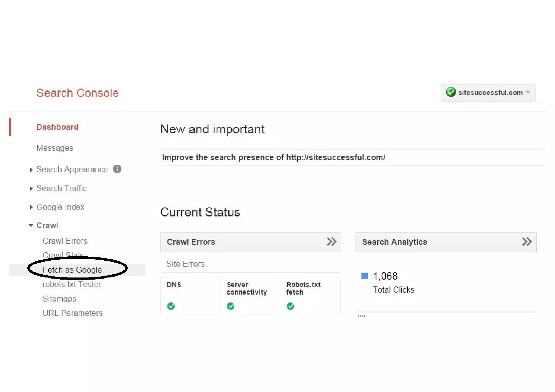This screenshot has width=555, height=392.
Task: Click the blue Total Clicks color square
Action: click(x=364, y=276)
